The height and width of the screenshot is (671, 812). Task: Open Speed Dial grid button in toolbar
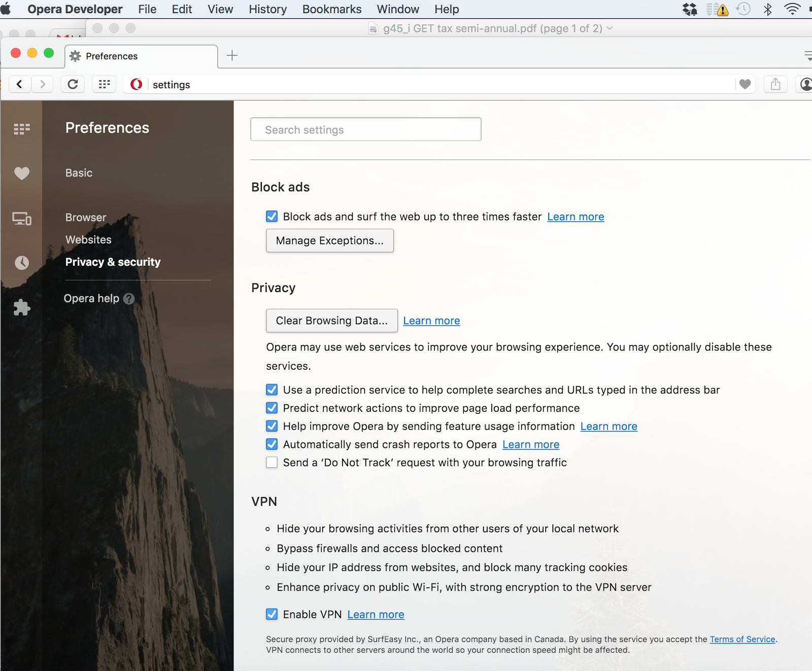coord(104,84)
